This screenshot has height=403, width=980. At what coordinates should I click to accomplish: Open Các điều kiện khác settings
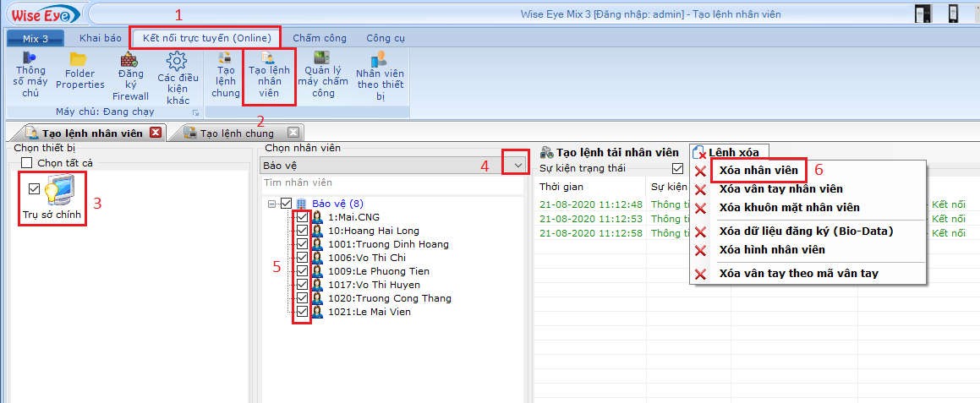click(178, 78)
